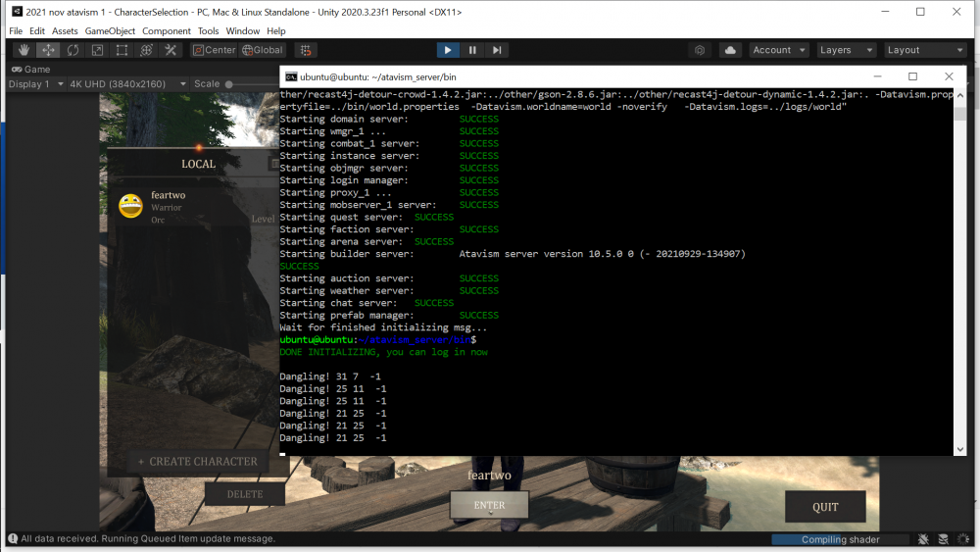Click the CREATE CHARACTER button
Viewport: 980px width, 552px height.
(x=198, y=462)
